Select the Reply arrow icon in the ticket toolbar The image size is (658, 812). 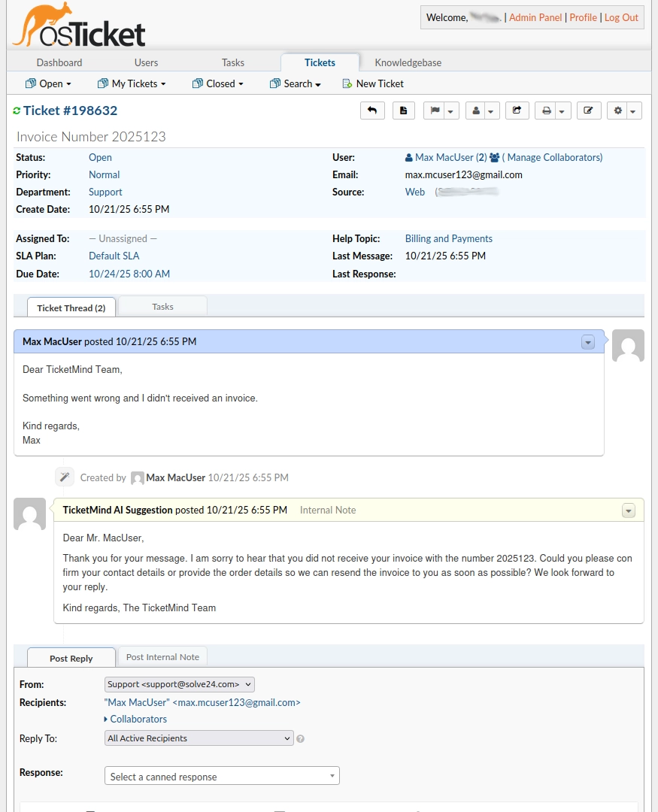(372, 110)
